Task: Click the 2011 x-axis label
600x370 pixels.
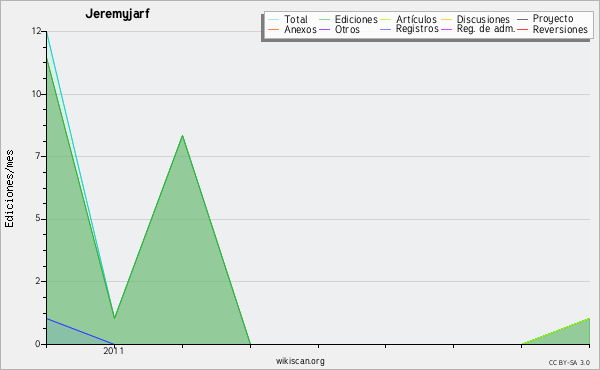Action: (114, 351)
